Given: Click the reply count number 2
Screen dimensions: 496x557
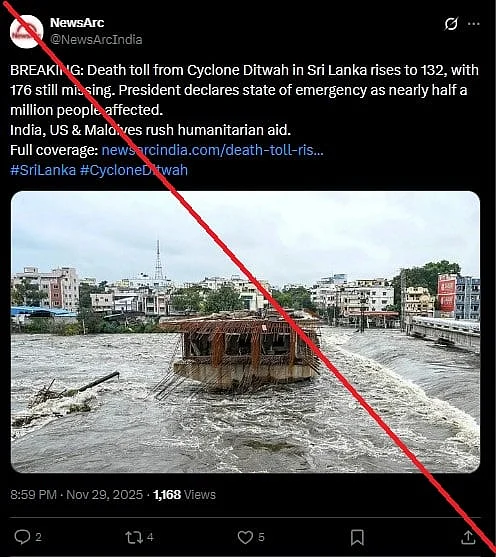Looking at the screenshot, I should pos(39,537).
